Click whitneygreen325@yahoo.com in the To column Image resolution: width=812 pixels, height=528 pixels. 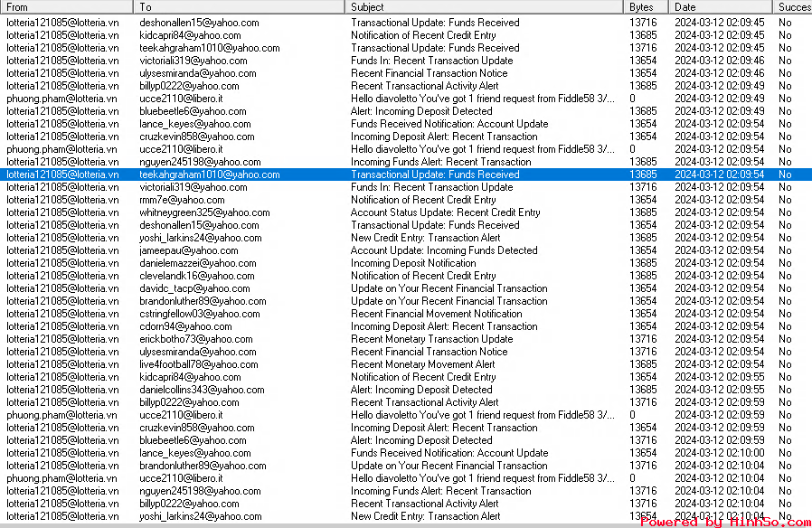coord(204,212)
